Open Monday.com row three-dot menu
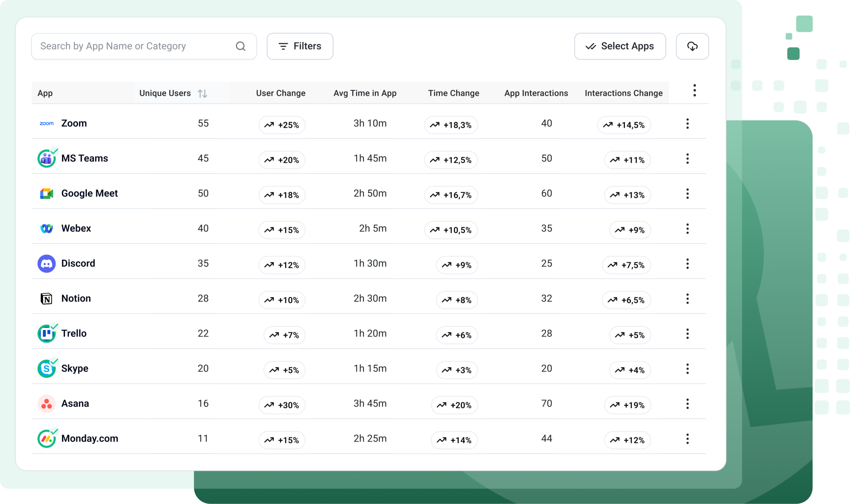This screenshot has width=850, height=504. [x=688, y=438]
